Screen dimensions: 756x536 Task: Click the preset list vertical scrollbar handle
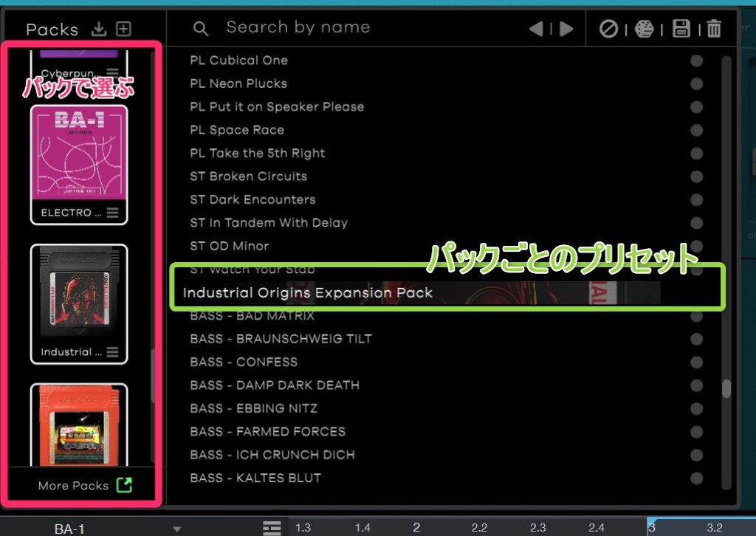coord(726,388)
